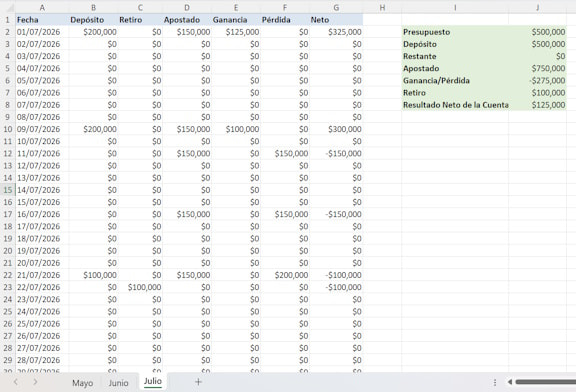Select the $125,000 Ganancia cell in row 2
Image resolution: width=576 pixels, height=392 pixels.
pyautogui.click(x=236, y=32)
